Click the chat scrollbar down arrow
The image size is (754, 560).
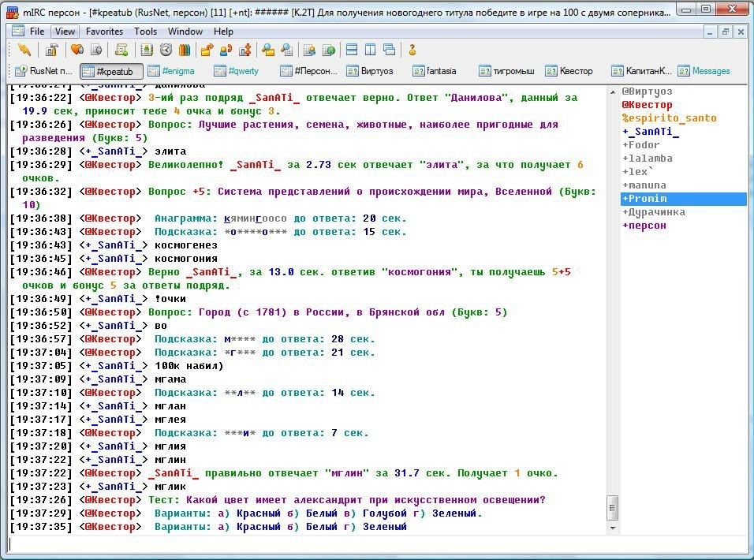pyautogui.click(x=613, y=528)
